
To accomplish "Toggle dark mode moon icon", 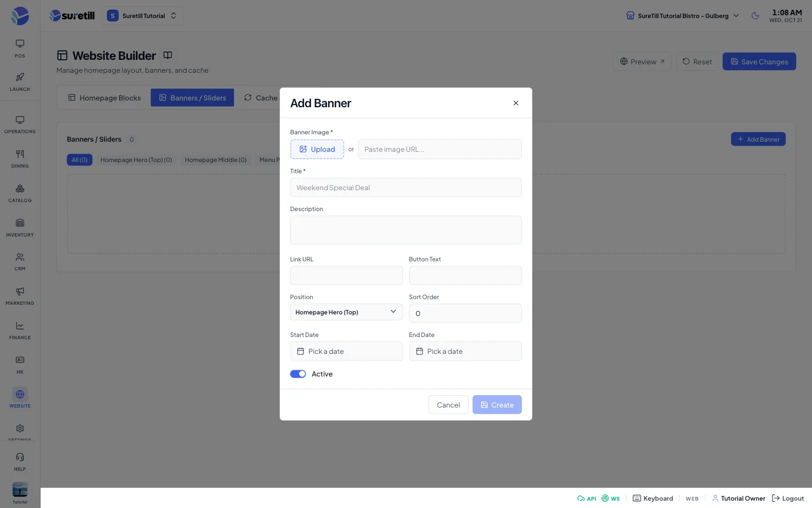I will pos(756,16).
